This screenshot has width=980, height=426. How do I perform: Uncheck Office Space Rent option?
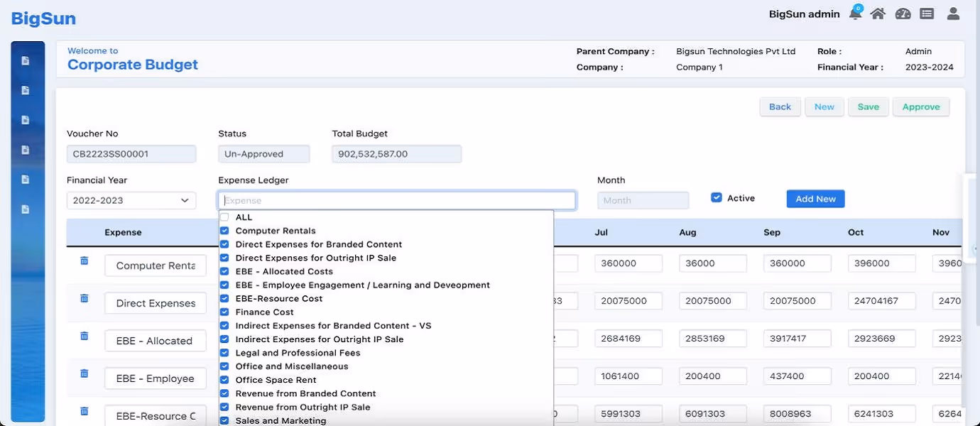click(x=224, y=380)
